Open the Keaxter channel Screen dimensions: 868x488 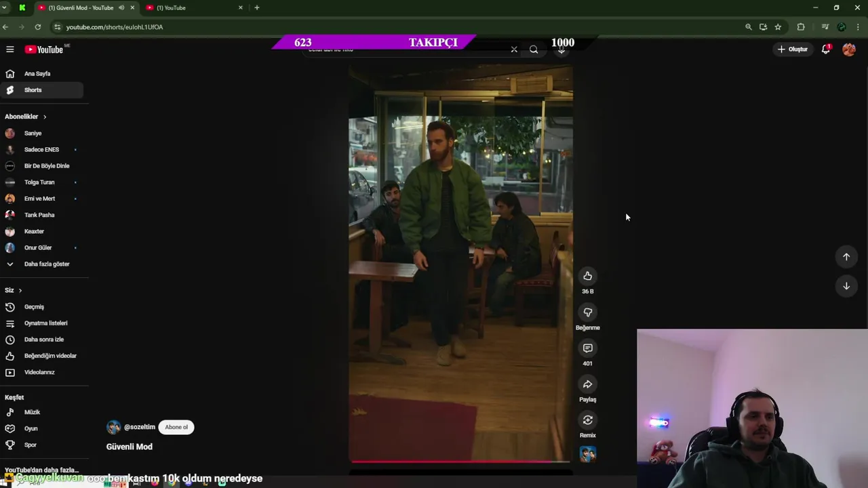[42, 231]
